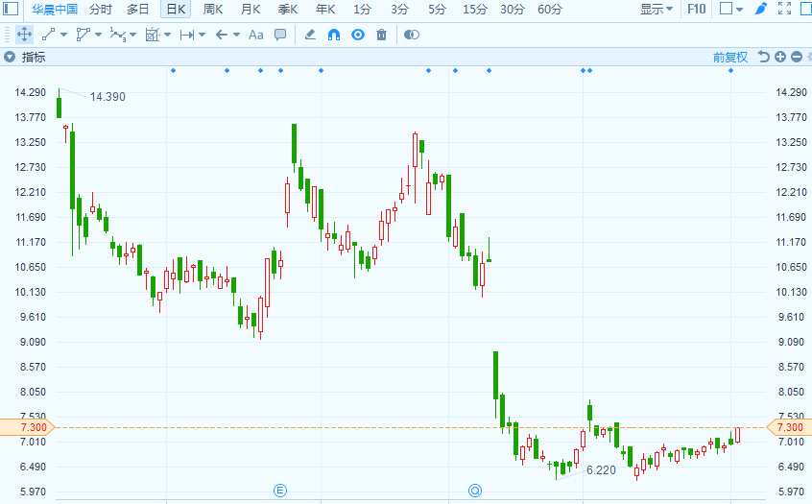
Task: Click the 指标 indicator label
Action: (x=34, y=57)
